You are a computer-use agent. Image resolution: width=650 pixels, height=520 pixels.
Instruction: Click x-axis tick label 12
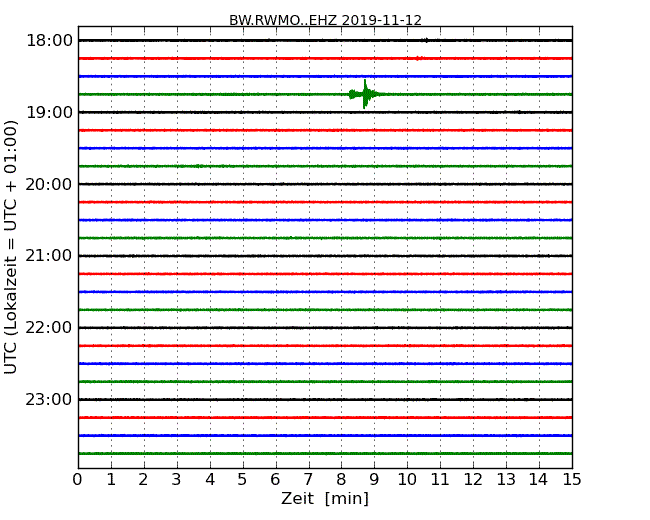tap(473, 480)
